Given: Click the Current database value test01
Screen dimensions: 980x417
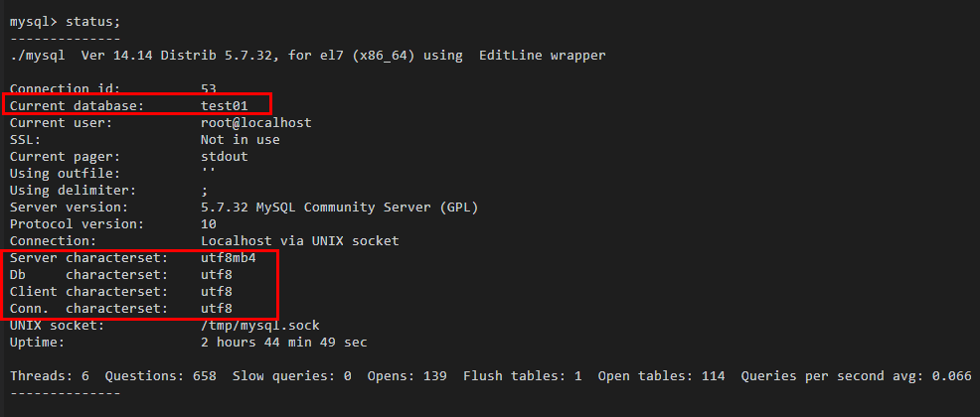Looking at the screenshot, I should click(224, 106).
